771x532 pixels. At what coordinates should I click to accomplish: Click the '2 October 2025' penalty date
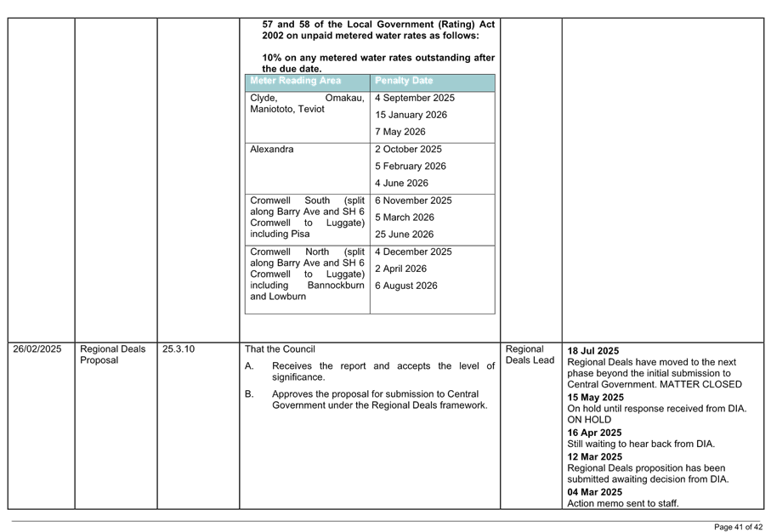408,150
